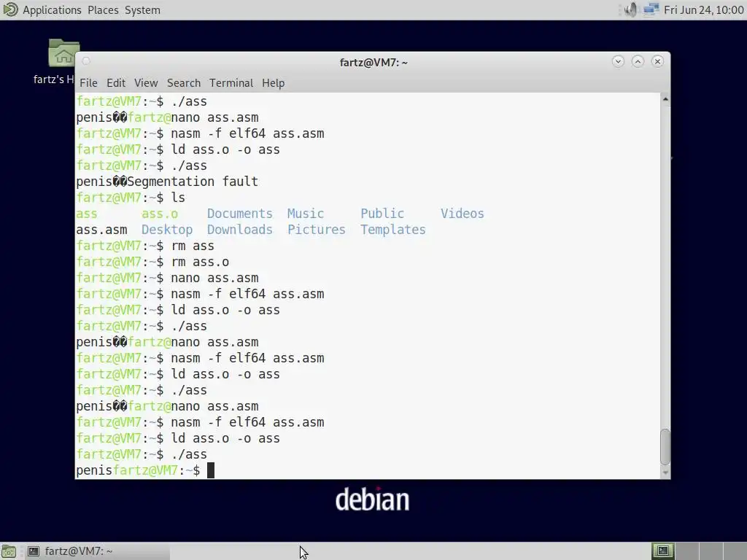Click the MATE logo icon beside Applications

pyautogui.click(x=10, y=9)
